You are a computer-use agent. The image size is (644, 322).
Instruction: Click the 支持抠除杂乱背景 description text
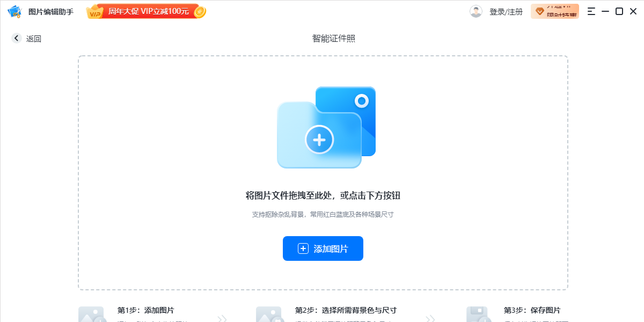(x=323, y=214)
